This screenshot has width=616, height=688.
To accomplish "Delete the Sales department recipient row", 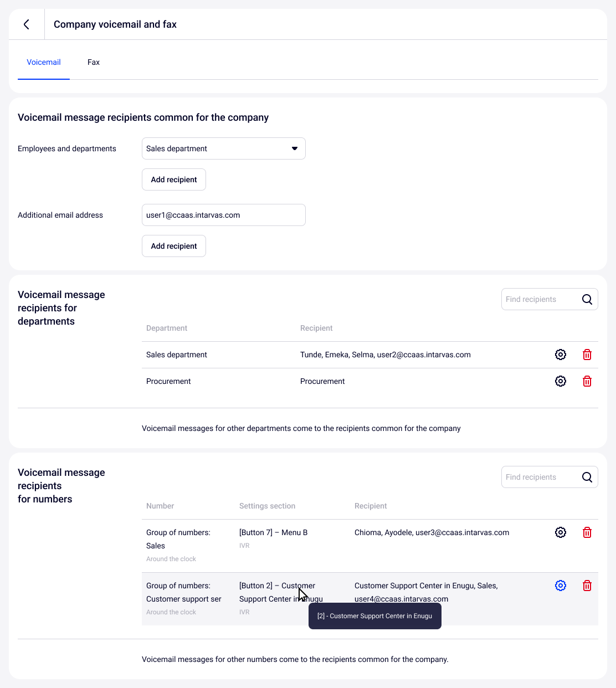I will pyautogui.click(x=587, y=355).
